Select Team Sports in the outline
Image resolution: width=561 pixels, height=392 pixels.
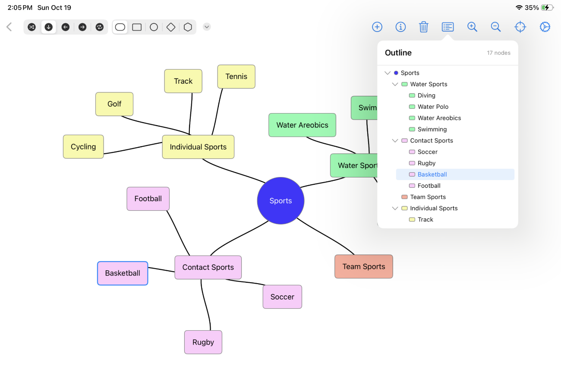428,197
